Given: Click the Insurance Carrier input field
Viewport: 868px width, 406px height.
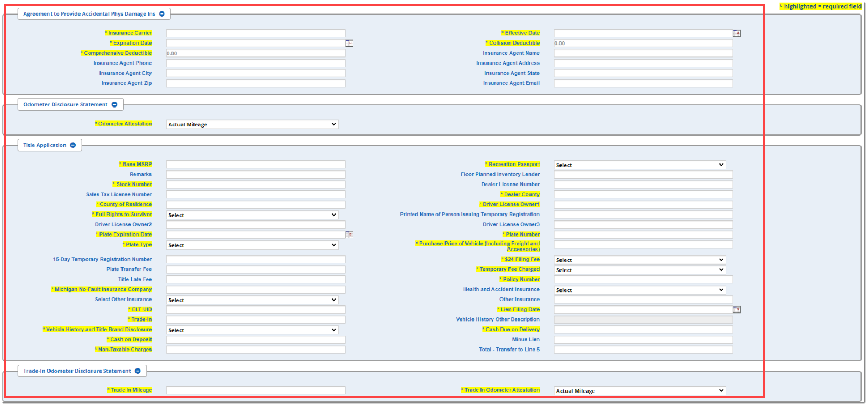Looking at the screenshot, I should (x=255, y=33).
